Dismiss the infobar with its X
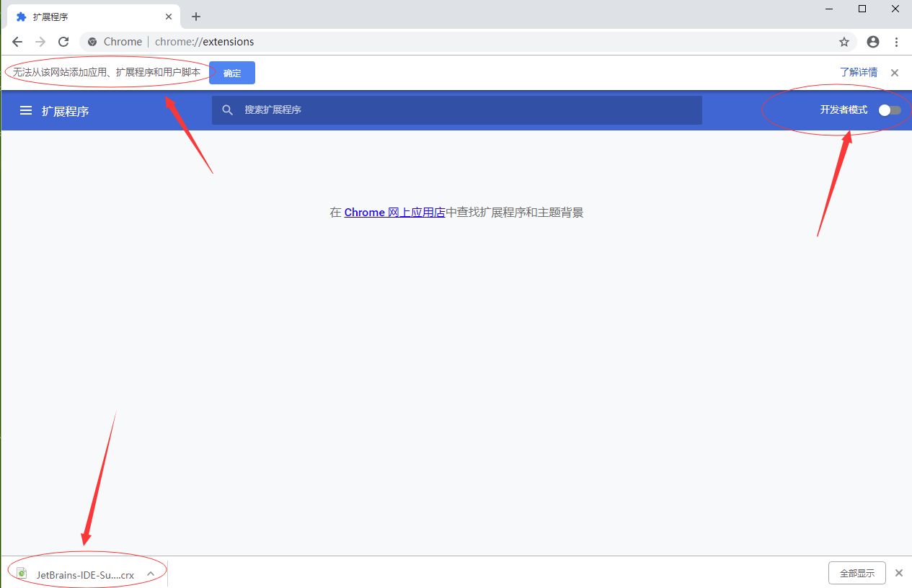Image resolution: width=912 pixels, height=588 pixels. [x=895, y=73]
